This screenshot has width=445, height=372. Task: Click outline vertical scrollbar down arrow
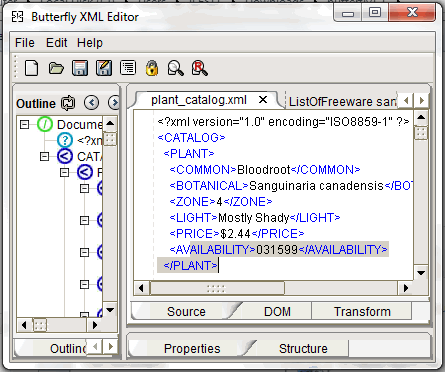coord(110,310)
